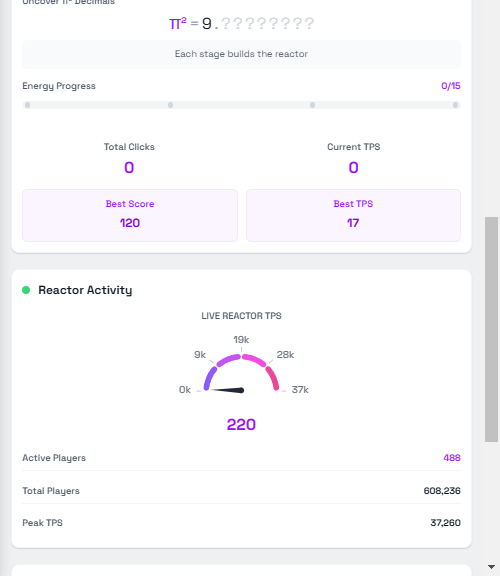Click the Total Clicks label
500x576 pixels.
tap(129, 147)
